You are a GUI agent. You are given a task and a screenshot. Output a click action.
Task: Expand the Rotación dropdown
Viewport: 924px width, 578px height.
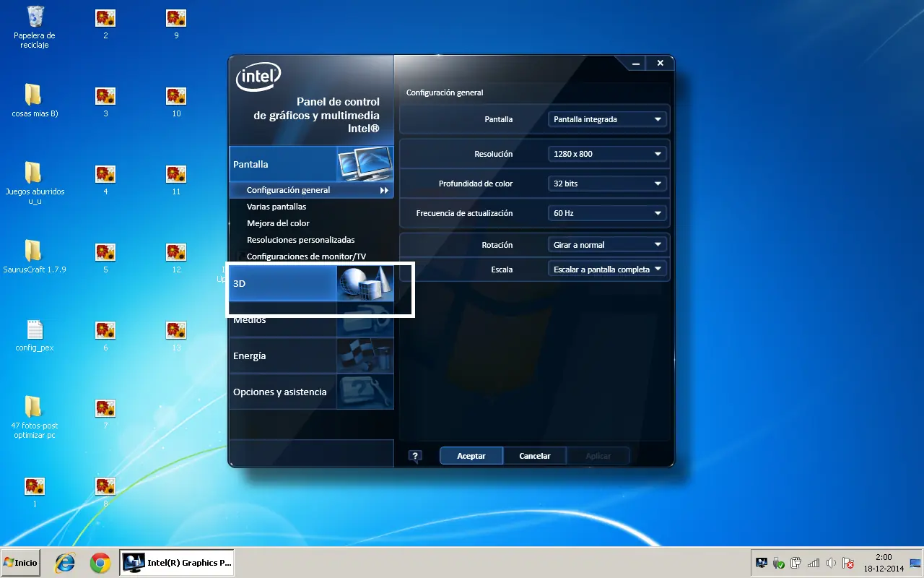pyautogui.click(x=607, y=245)
